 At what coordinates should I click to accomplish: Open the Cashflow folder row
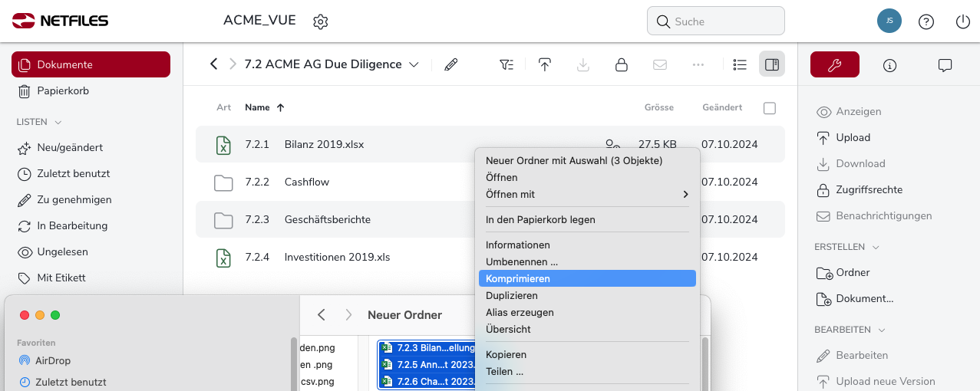pyautogui.click(x=307, y=182)
